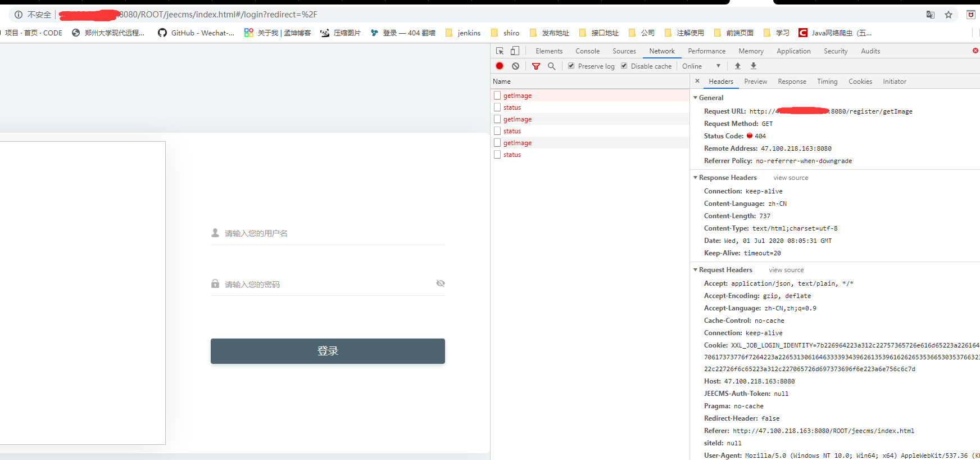980x460 pixels.
Task: Open the translate page icon in address bar
Action: pyautogui.click(x=931, y=15)
